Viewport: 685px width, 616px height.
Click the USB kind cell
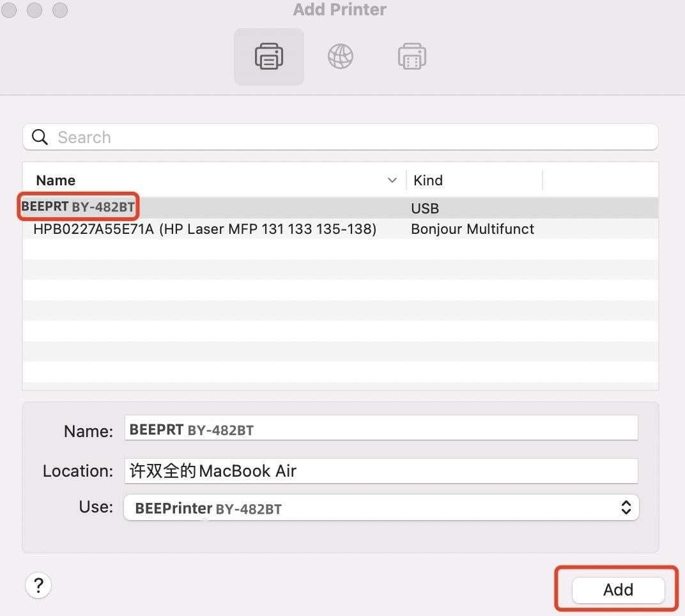click(425, 208)
